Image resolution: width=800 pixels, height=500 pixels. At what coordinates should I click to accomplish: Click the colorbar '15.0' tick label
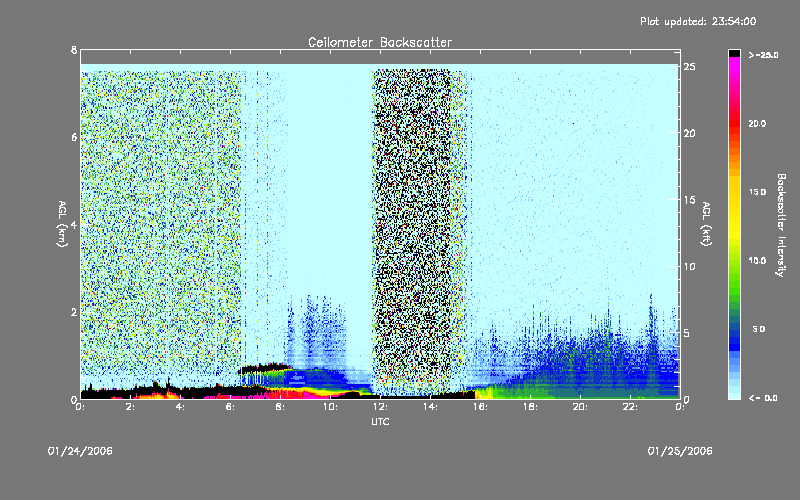(x=757, y=192)
